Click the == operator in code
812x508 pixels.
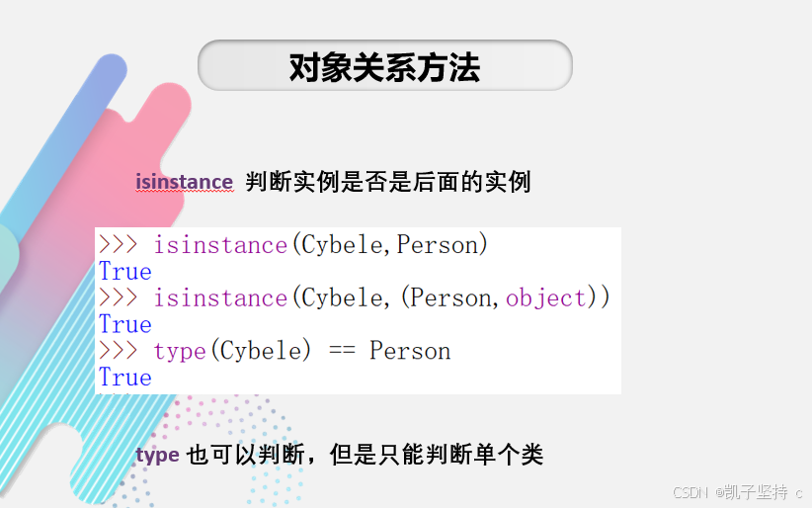(342, 351)
